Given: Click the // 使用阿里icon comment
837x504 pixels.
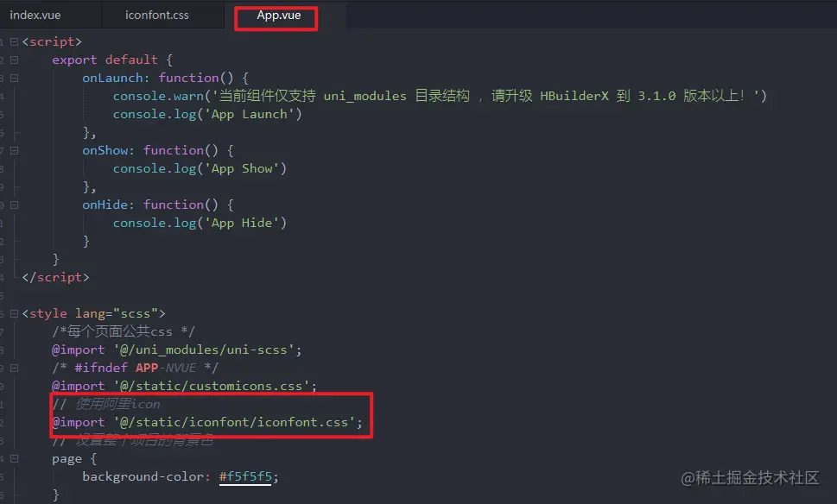Looking at the screenshot, I should (x=106, y=404).
